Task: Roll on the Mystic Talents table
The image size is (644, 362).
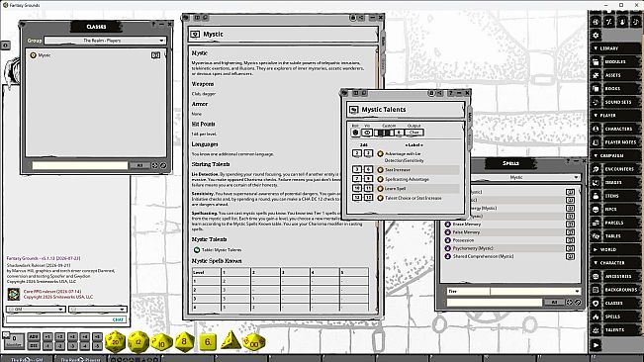Action: (355, 133)
